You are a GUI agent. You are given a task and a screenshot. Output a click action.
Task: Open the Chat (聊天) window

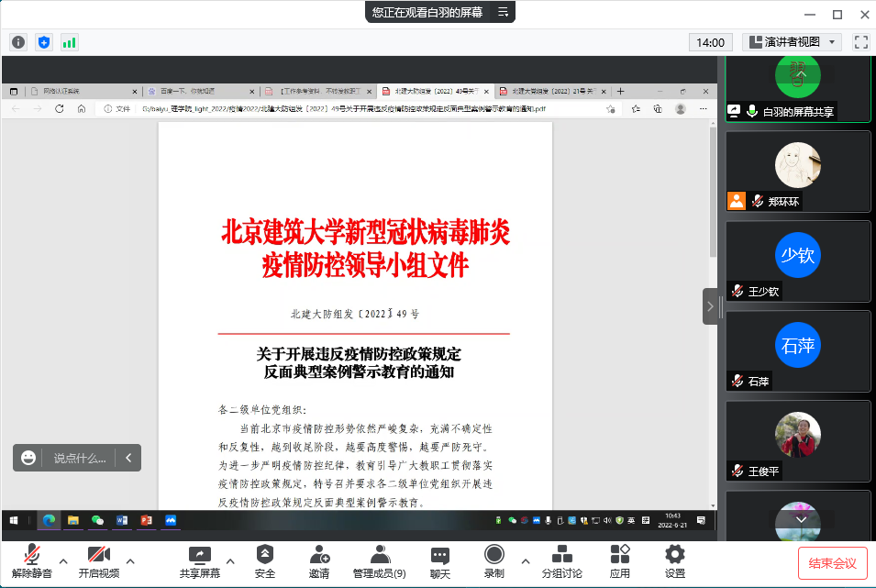pyautogui.click(x=440, y=561)
